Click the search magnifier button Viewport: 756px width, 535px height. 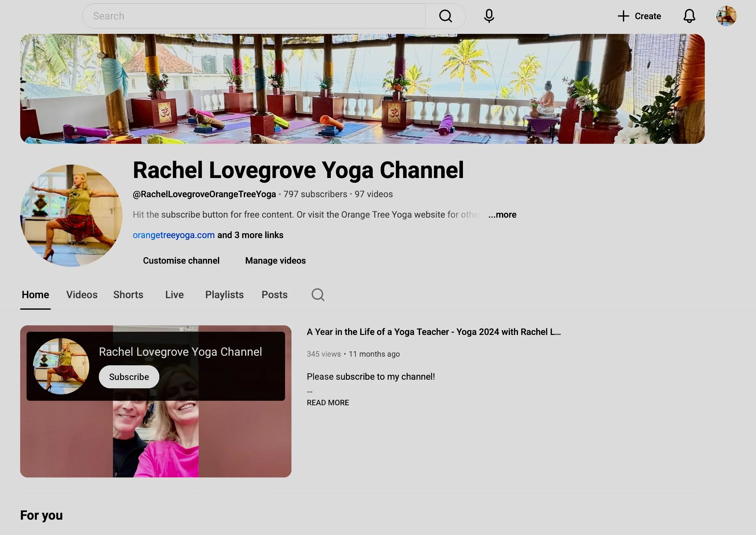pos(445,16)
